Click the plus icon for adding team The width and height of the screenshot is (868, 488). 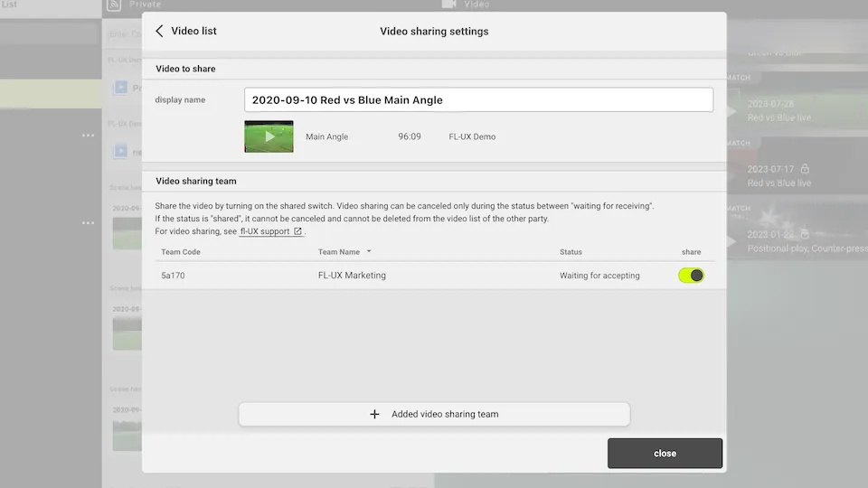click(374, 414)
